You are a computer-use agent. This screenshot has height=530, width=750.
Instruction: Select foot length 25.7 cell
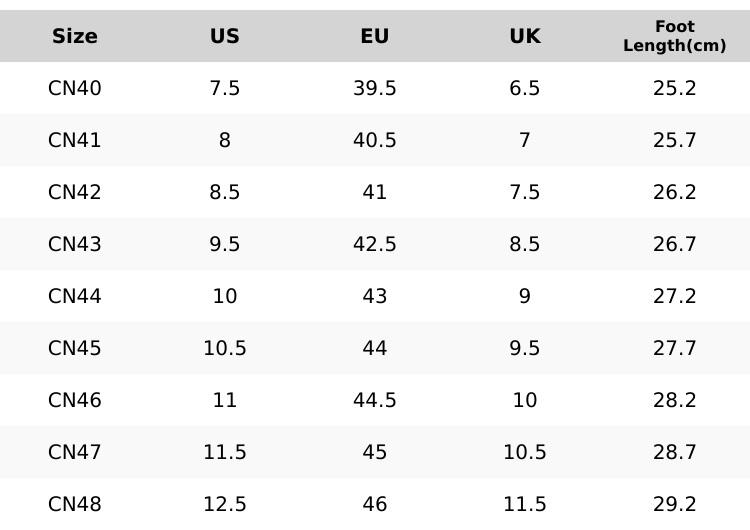point(675,141)
